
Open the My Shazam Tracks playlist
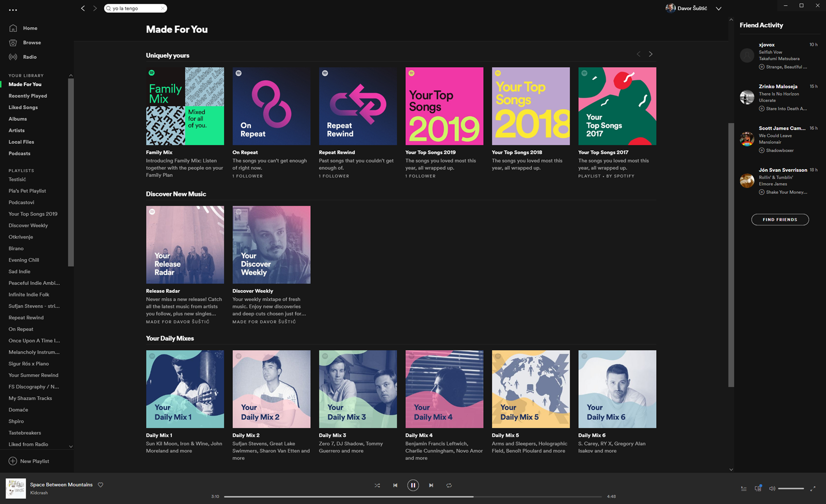click(30, 398)
